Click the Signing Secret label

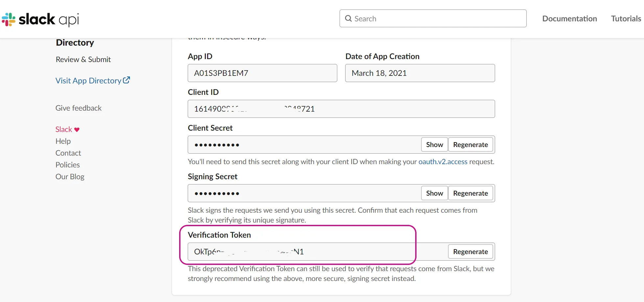(212, 177)
